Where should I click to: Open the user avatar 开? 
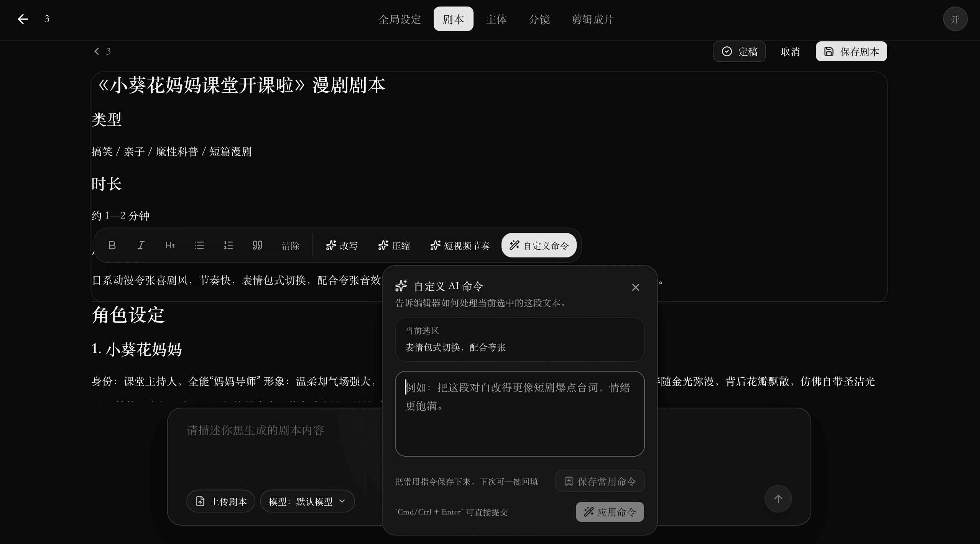(955, 19)
